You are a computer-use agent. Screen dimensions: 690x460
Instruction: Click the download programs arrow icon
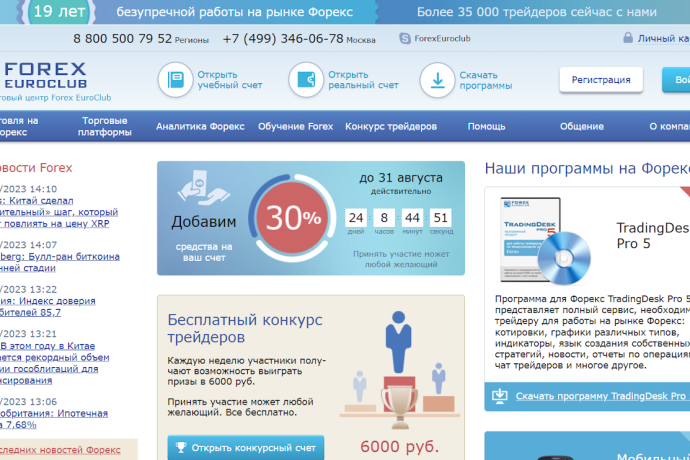[437, 80]
